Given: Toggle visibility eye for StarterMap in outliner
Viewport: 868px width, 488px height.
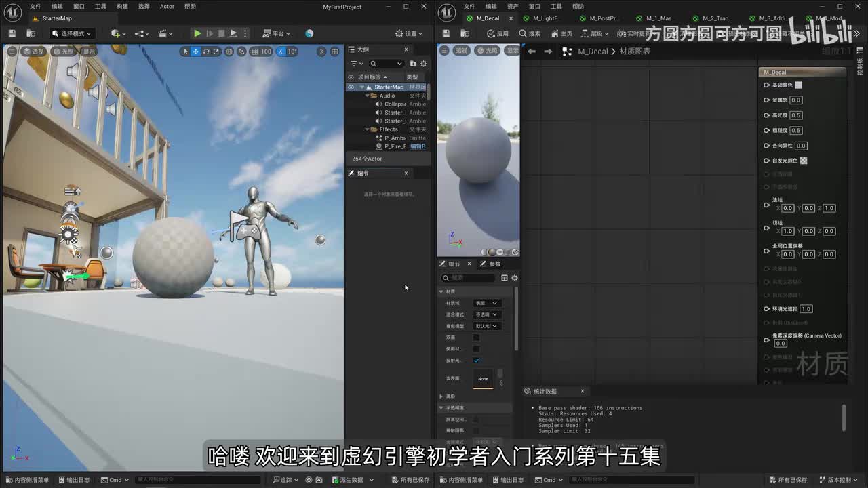Looking at the screenshot, I should tap(351, 87).
